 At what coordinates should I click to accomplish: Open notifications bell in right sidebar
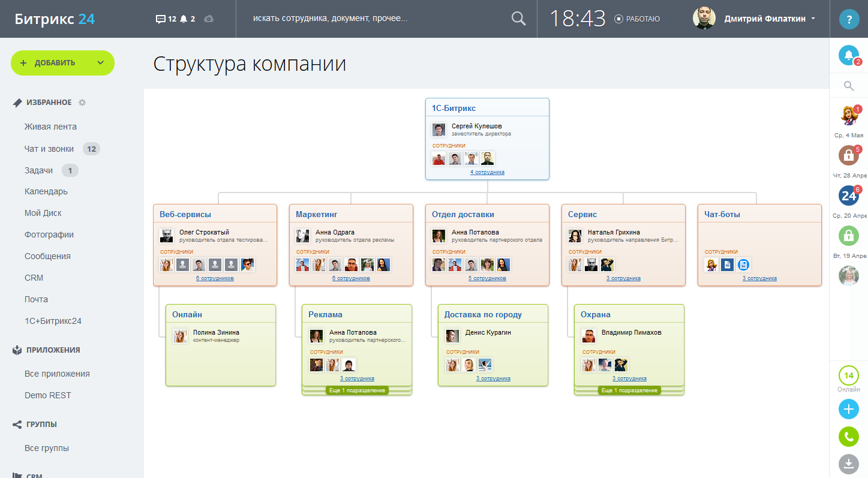point(848,56)
